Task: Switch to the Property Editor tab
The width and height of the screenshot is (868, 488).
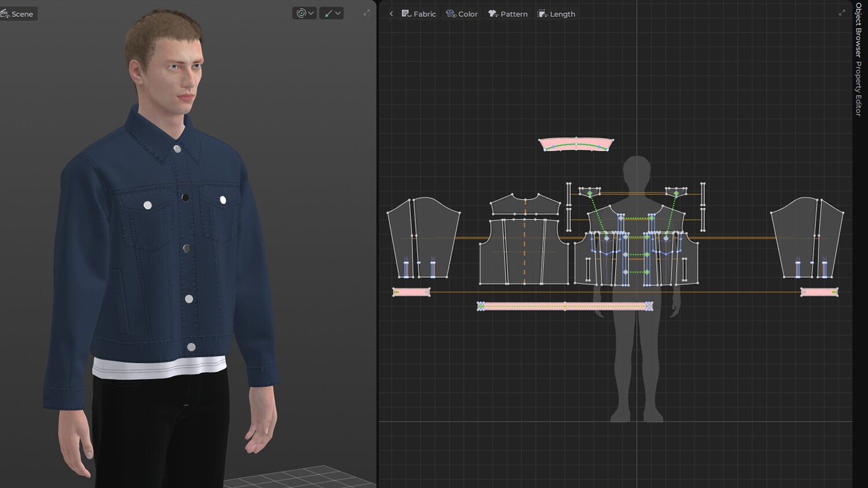Action: [858, 88]
